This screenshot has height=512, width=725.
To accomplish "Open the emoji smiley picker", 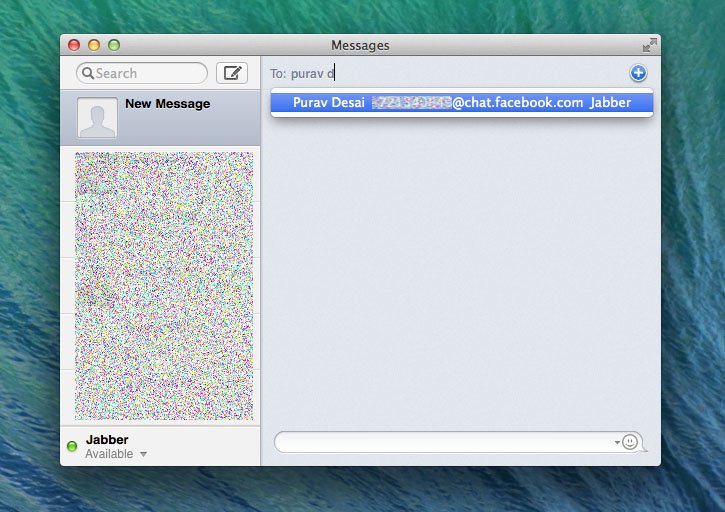I will click(630, 442).
